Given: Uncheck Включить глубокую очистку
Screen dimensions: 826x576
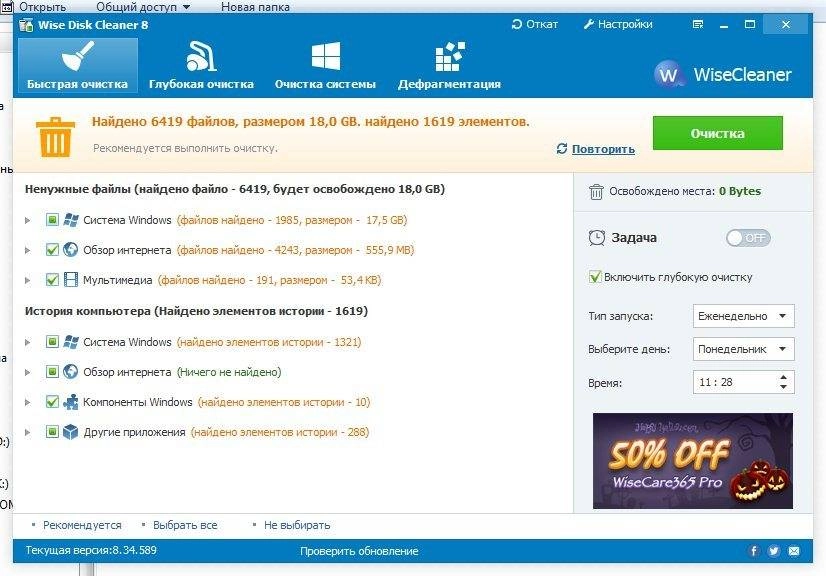Looking at the screenshot, I should (595, 277).
